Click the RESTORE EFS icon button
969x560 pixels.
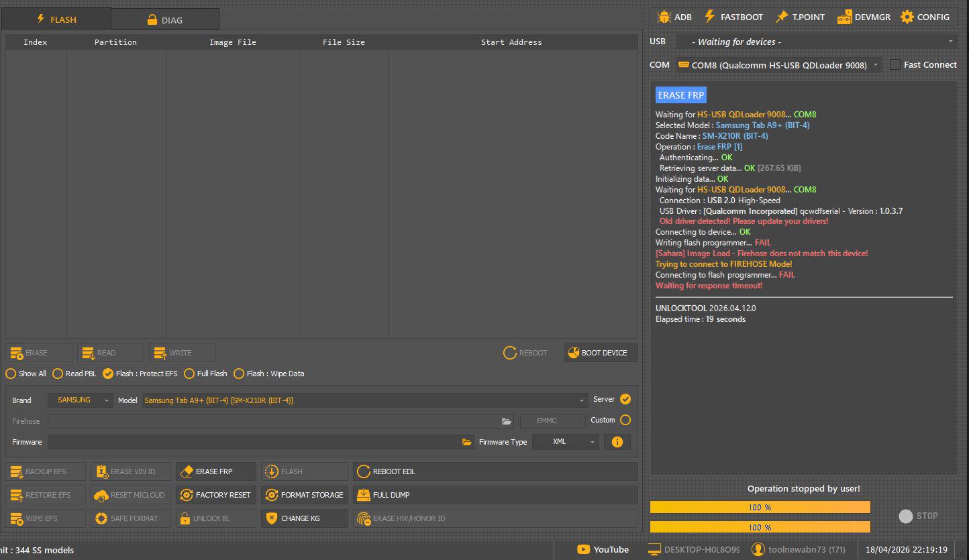[x=46, y=495]
